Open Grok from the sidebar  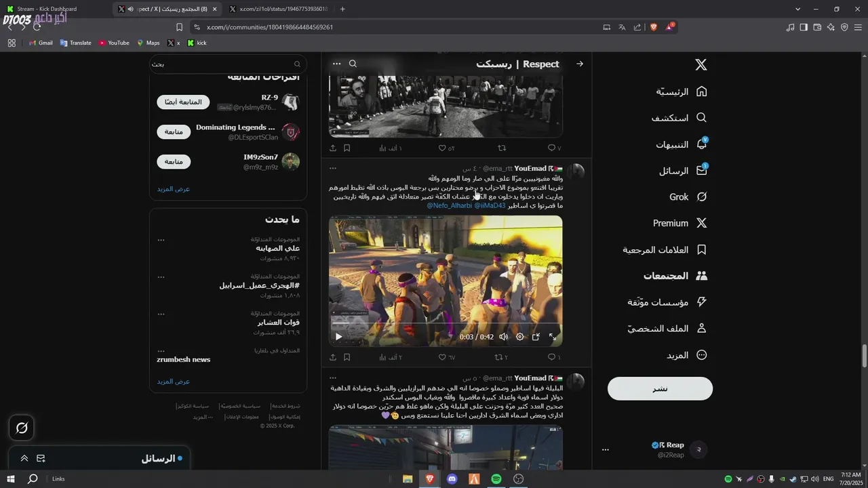click(x=688, y=197)
